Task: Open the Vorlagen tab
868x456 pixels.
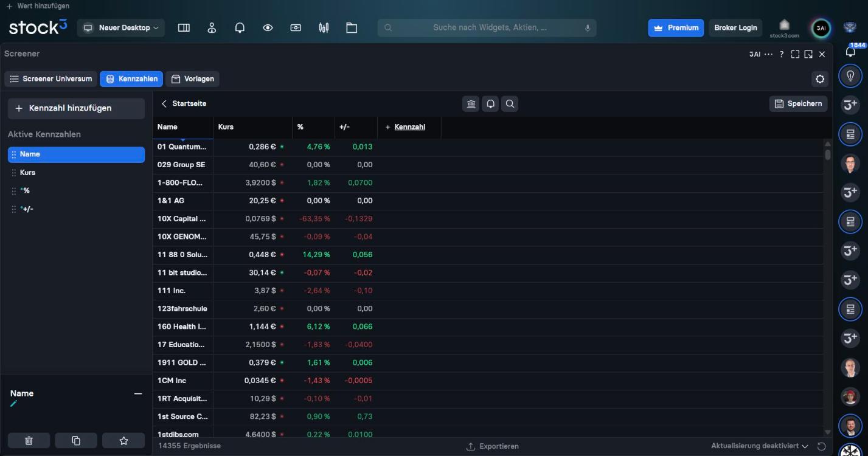Action: (193, 79)
